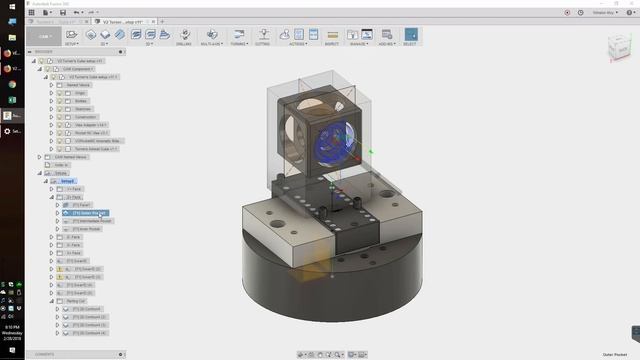Viewport: 640px width, 360px height.
Task: Open the data panel grid icon
Action: coord(31,13)
